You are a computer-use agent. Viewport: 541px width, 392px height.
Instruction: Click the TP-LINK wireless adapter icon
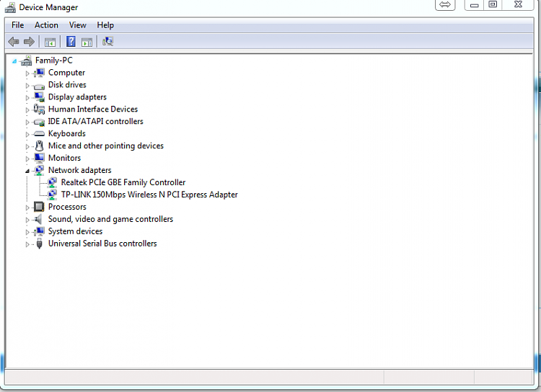(x=52, y=195)
